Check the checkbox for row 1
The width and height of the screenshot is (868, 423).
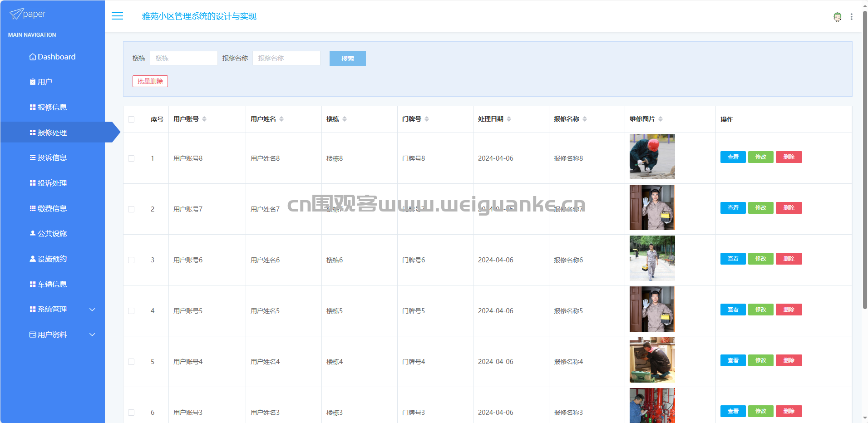click(131, 158)
